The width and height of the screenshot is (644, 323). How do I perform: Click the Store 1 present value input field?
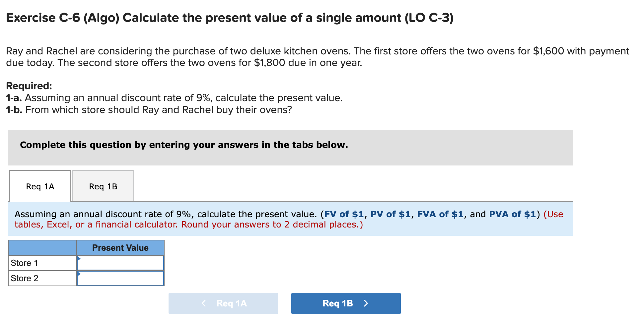point(120,262)
